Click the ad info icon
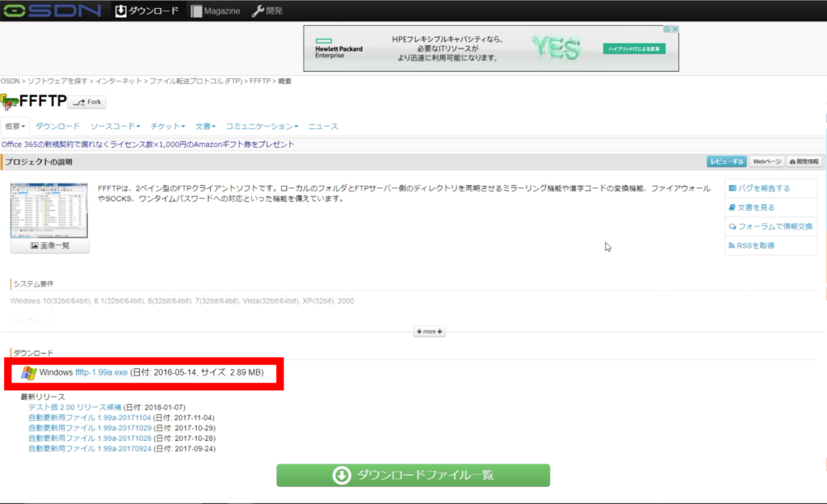This screenshot has width=827, height=504. 667,29
